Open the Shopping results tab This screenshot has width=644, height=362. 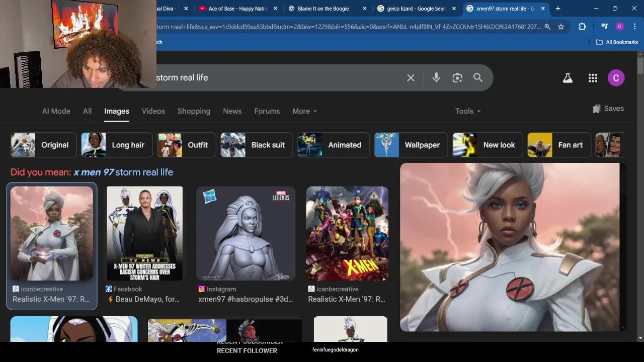tap(194, 111)
